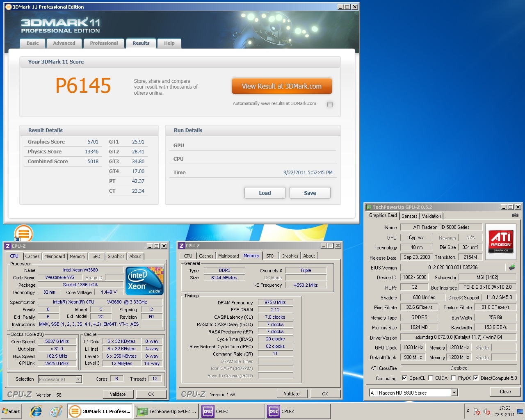Switch to the Sensors tab in GPU-Z
The width and height of the screenshot is (525, 420).
click(409, 216)
